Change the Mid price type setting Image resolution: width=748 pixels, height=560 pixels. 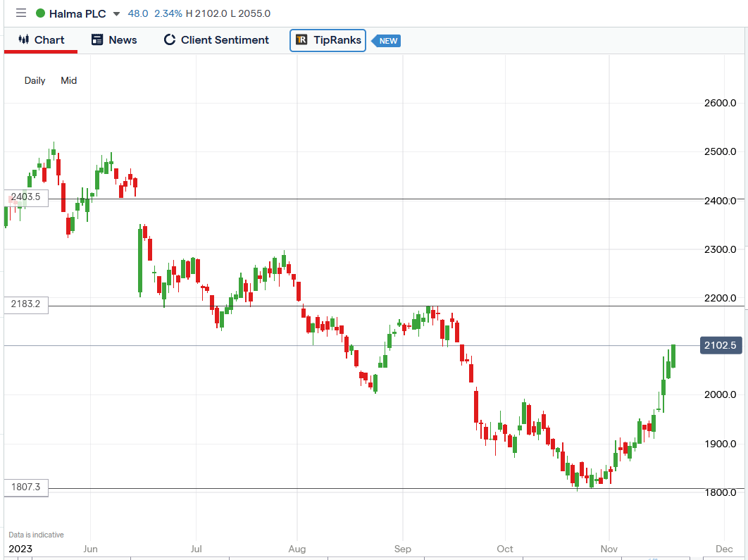(69, 80)
